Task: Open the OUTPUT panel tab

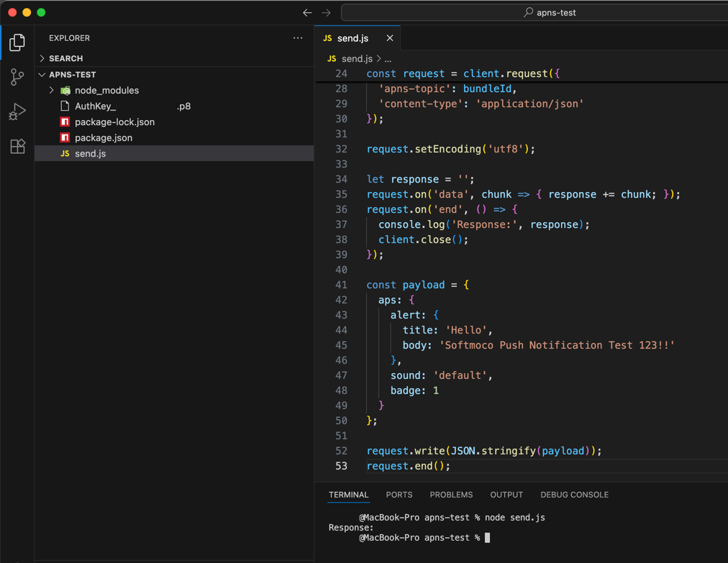Action: coord(506,495)
